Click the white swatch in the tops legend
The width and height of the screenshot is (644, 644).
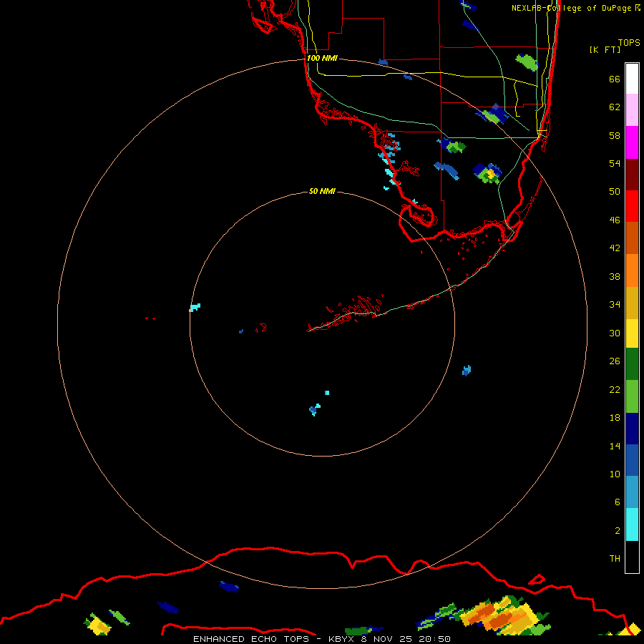tap(632, 79)
